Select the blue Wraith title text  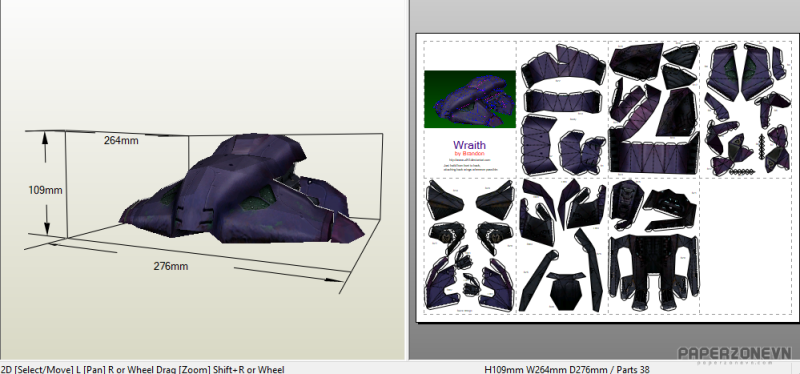(x=469, y=145)
